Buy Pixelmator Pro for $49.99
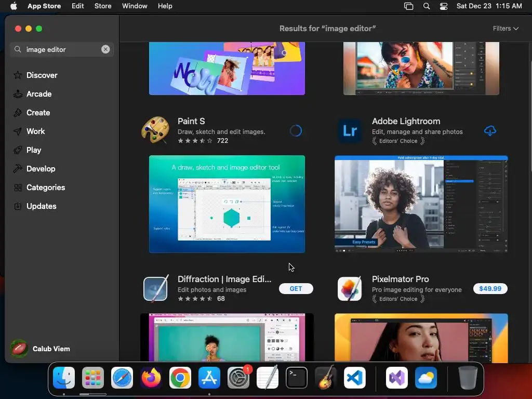This screenshot has width=532, height=399. 490,289
